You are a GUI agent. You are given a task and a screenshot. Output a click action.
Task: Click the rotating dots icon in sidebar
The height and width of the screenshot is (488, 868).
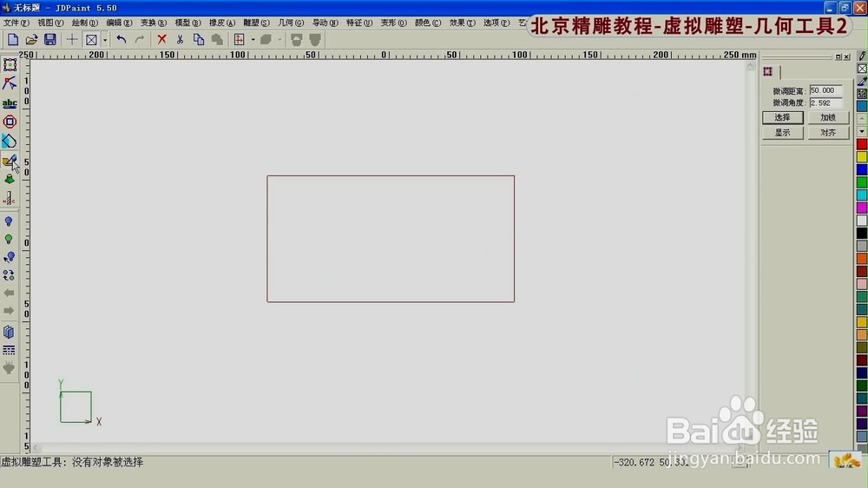[x=9, y=275]
